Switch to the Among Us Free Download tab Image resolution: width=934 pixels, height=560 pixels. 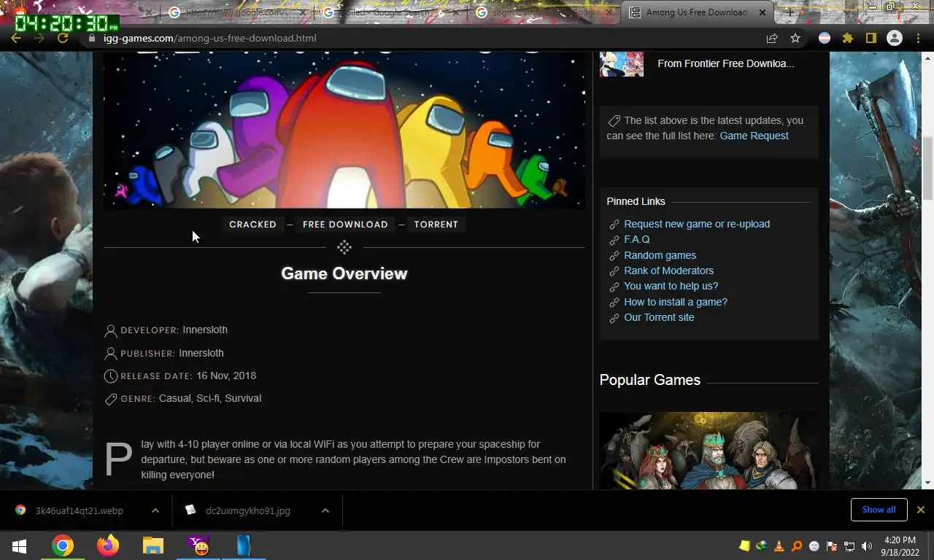(x=697, y=12)
